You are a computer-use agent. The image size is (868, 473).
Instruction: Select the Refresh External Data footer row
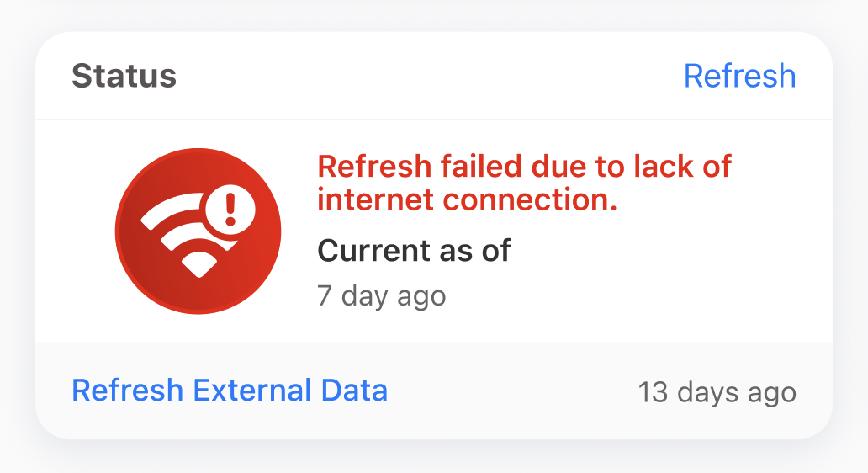point(433,391)
